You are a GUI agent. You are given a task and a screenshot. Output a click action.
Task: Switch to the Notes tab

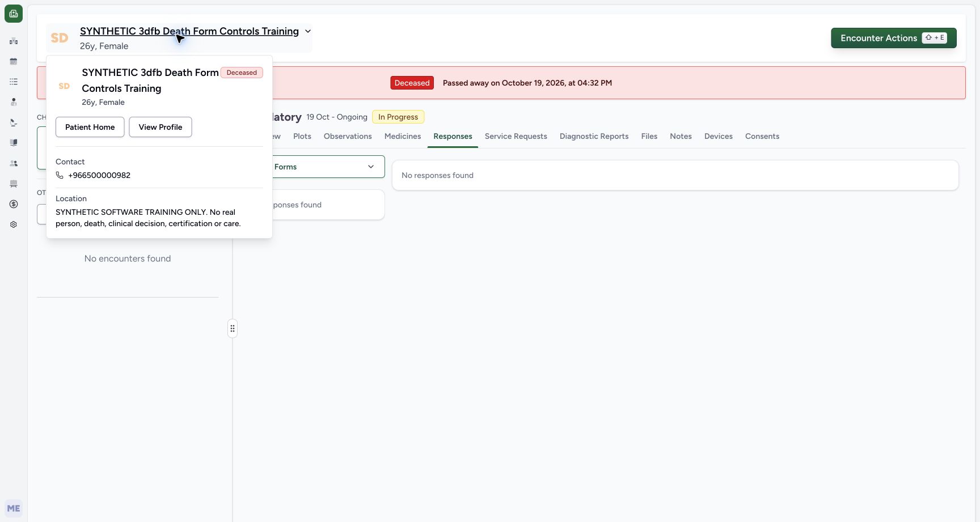[681, 136]
